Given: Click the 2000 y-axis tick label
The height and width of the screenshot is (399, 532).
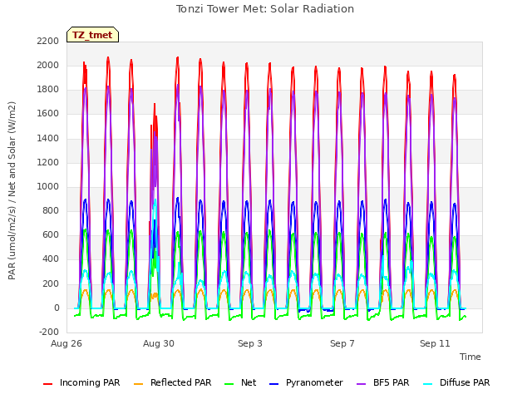Looking at the screenshot, I should tap(48, 65).
